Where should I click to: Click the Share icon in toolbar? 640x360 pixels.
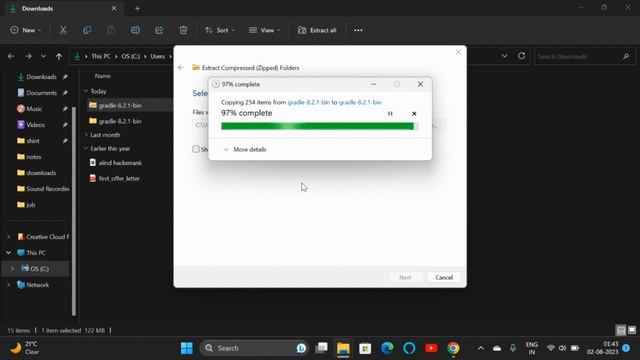click(159, 30)
